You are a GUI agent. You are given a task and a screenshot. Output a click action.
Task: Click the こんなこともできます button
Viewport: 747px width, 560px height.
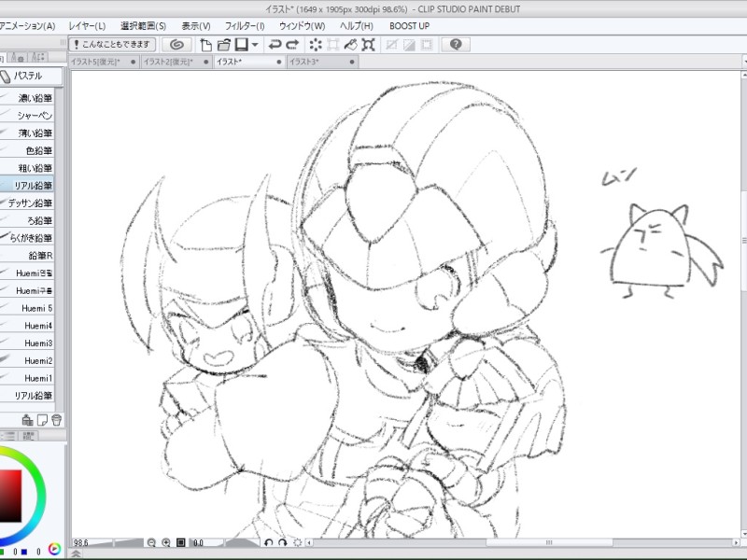tap(112, 45)
